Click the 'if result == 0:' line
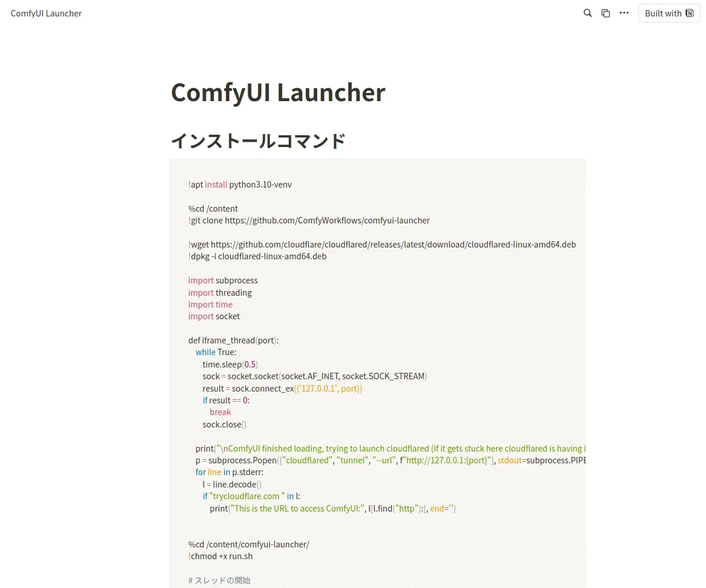706x588 pixels. point(226,400)
